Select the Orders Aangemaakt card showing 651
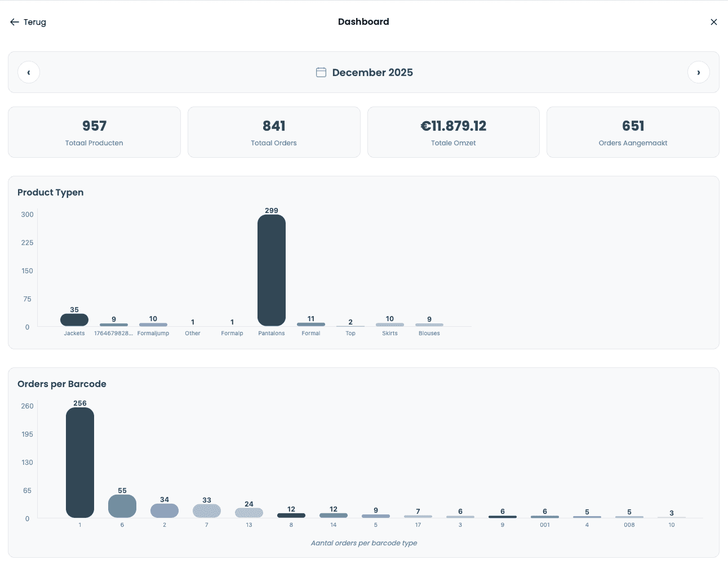Image resolution: width=728 pixels, height=564 pixels. click(633, 132)
